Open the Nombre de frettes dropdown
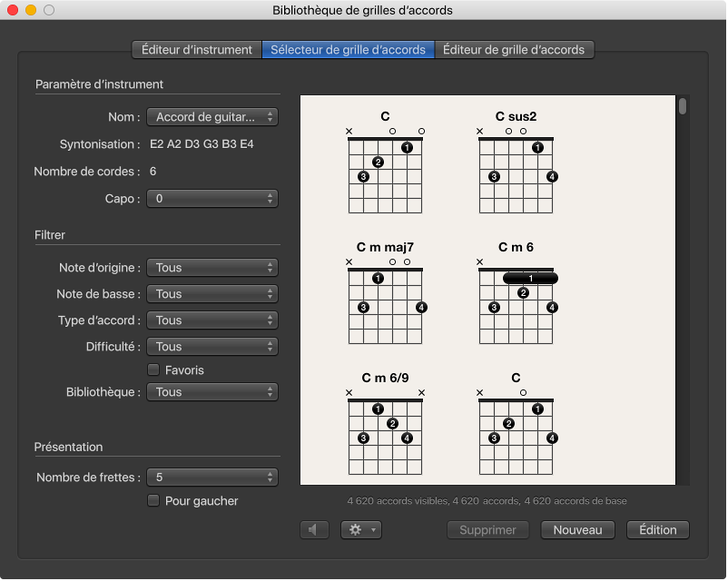This screenshot has height=581, width=728. click(212, 477)
